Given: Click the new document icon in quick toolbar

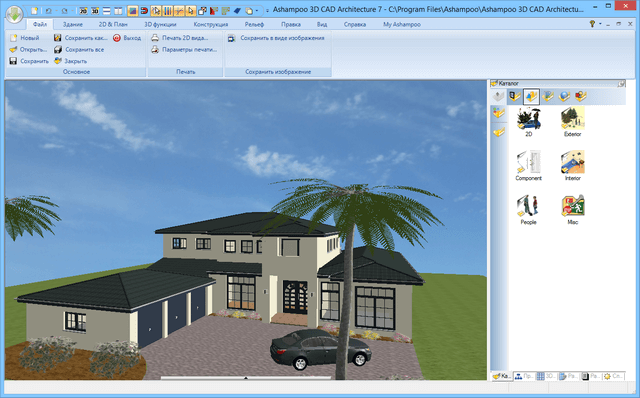Looking at the screenshot, I should (x=35, y=11).
